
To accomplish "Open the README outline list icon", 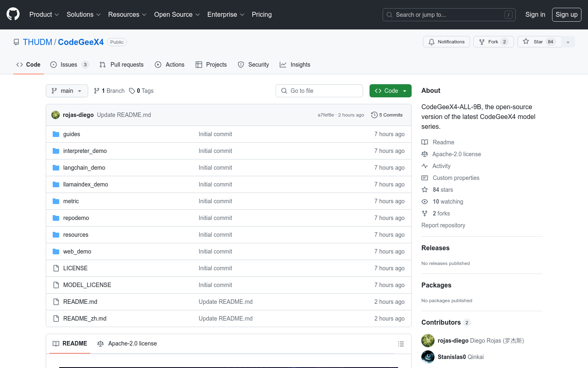I will click(x=401, y=344).
